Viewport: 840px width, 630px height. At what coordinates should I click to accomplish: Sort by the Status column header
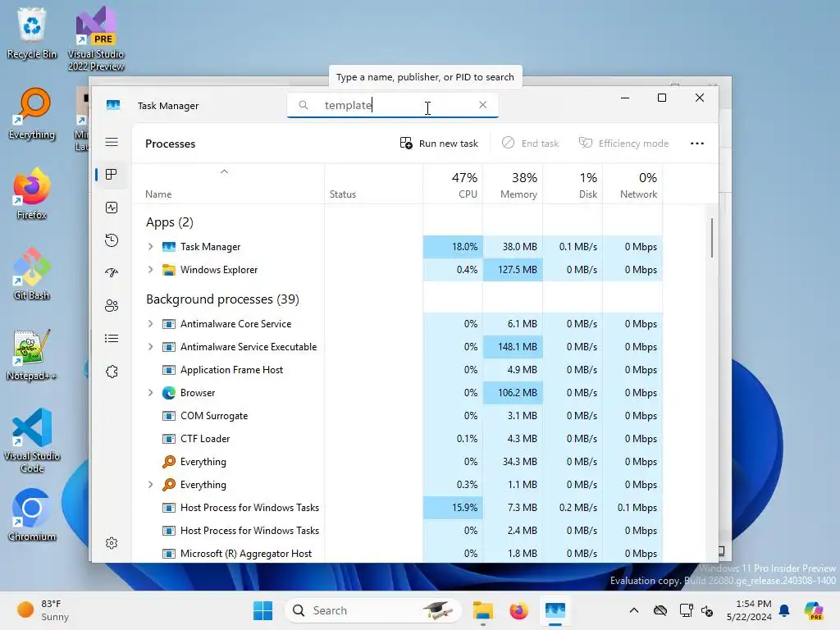click(x=373, y=184)
